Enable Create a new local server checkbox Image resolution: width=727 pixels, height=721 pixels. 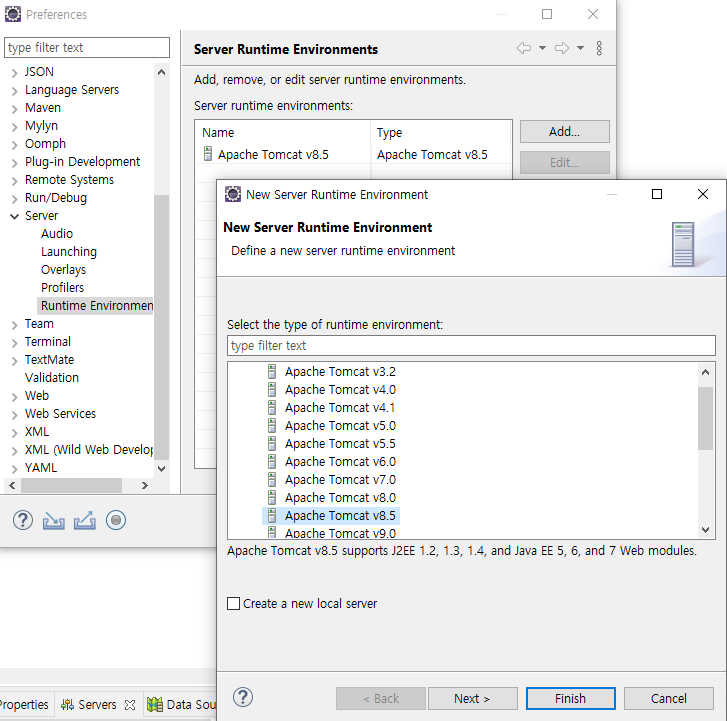point(234,604)
